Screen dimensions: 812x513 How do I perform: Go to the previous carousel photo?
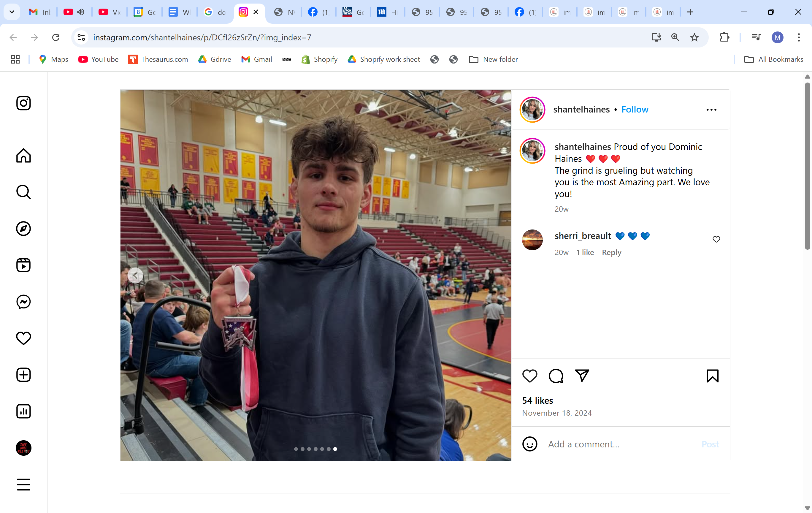tap(135, 275)
